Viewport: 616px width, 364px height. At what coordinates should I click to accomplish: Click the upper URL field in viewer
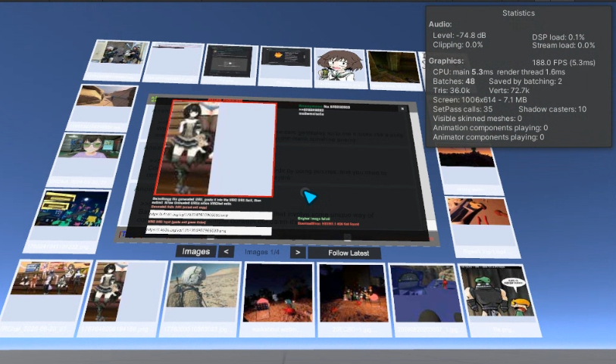tap(211, 215)
